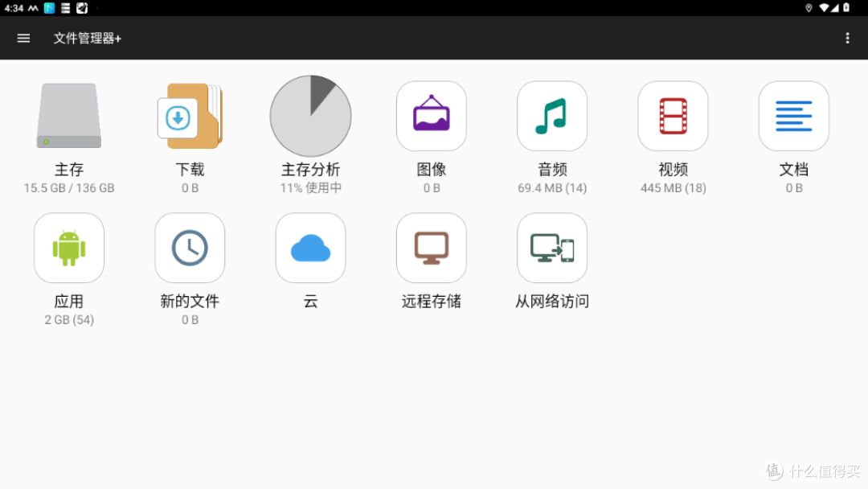Viewport: 868px width, 489px height.
Task: Click the 从网络访问 label
Action: (x=552, y=301)
